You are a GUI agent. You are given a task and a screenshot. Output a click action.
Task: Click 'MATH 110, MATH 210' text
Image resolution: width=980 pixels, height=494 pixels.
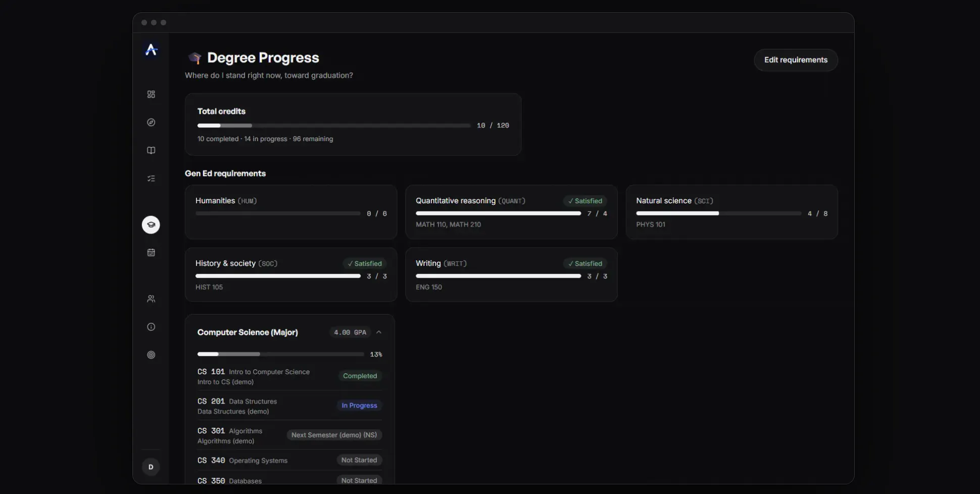448,224
